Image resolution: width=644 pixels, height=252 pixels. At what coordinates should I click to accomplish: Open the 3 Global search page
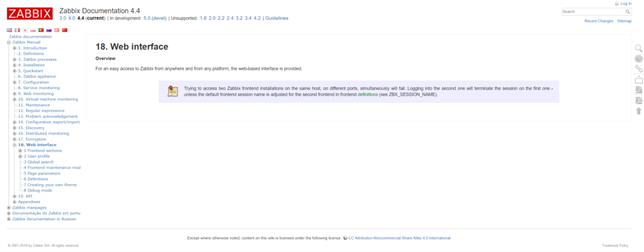(x=38, y=162)
